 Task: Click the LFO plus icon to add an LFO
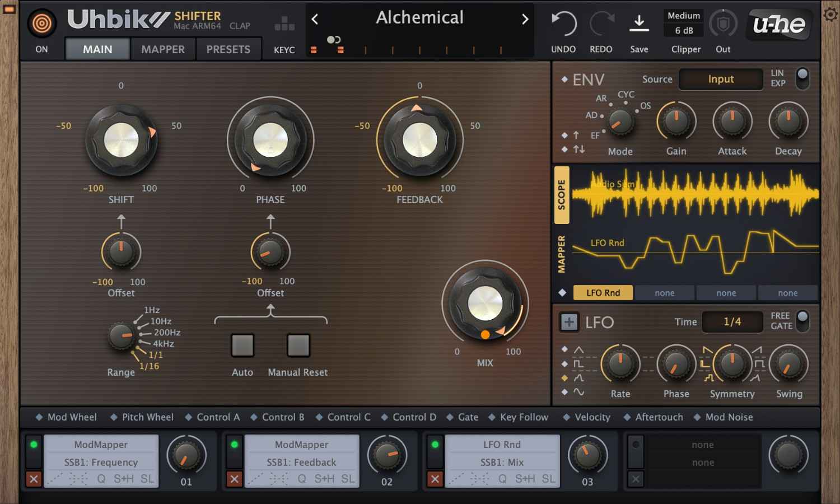[x=569, y=322]
